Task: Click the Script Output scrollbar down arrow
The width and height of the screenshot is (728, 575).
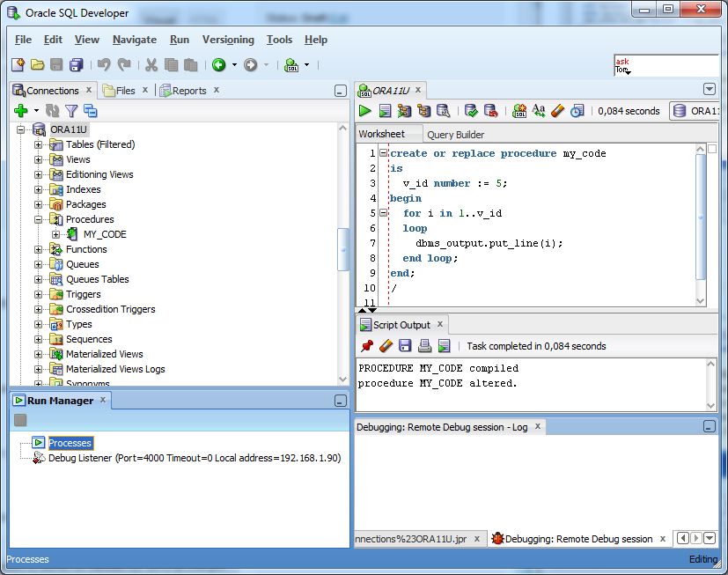Action: [x=710, y=405]
